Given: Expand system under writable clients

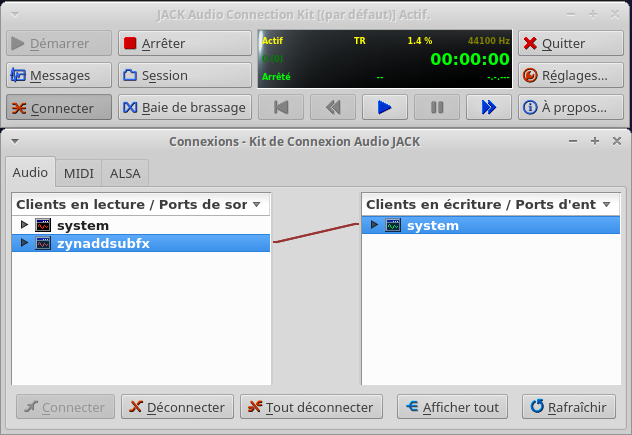Looking at the screenshot, I should point(374,226).
